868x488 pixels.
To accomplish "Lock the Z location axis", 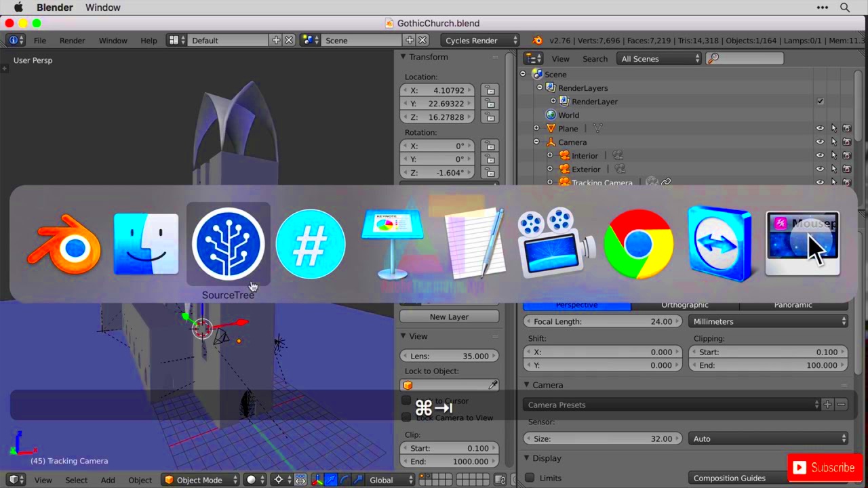I will tap(490, 117).
